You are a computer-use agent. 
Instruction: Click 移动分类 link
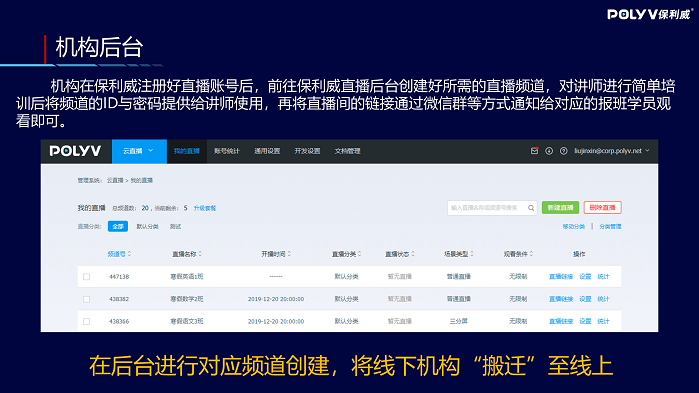(574, 226)
